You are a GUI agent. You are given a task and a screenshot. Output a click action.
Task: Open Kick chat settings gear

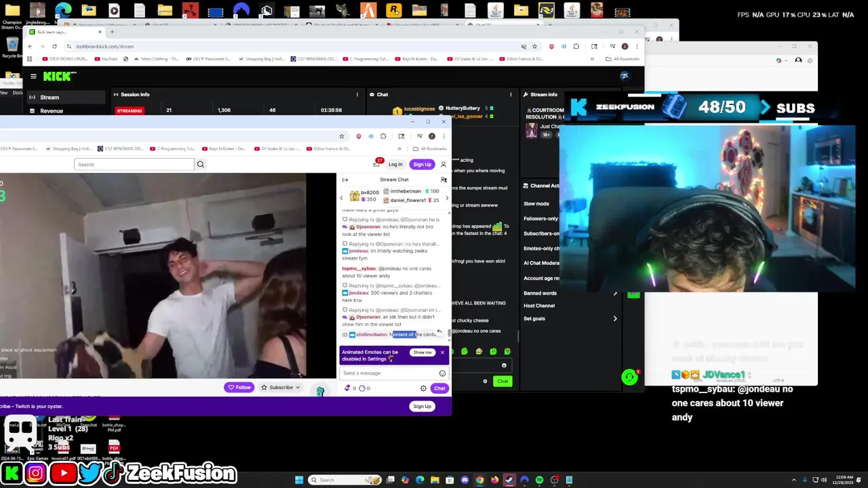[485, 381]
